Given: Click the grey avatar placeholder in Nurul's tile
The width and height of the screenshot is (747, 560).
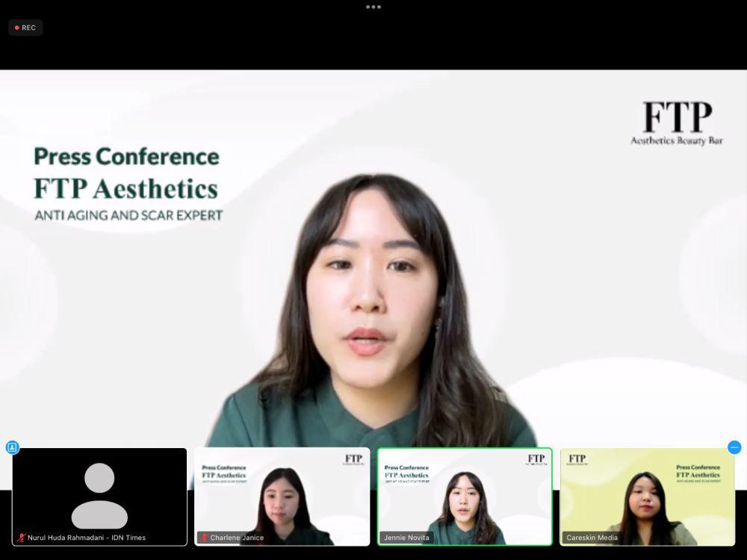Looking at the screenshot, I should click(x=99, y=495).
